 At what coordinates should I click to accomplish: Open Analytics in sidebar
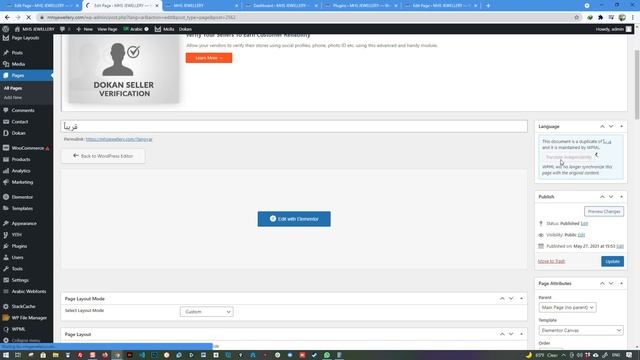pyautogui.click(x=21, y=171)
